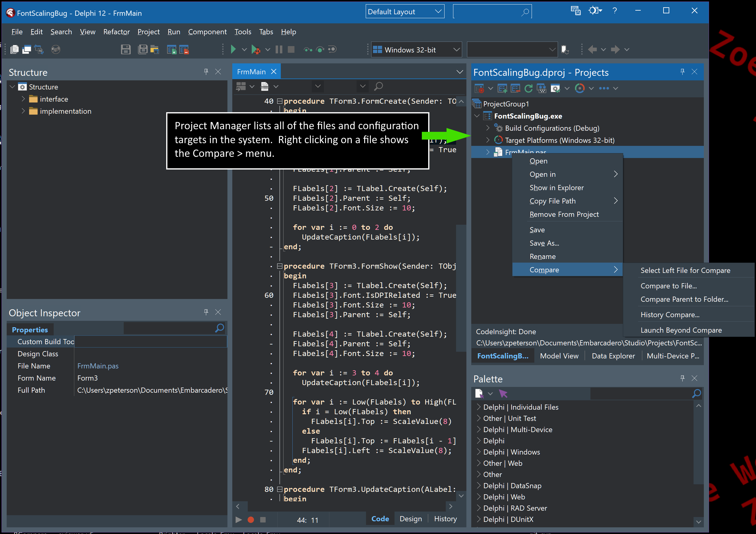
Task: Click the editor toolbar magnifier search icon
Action: pos(378,86)
